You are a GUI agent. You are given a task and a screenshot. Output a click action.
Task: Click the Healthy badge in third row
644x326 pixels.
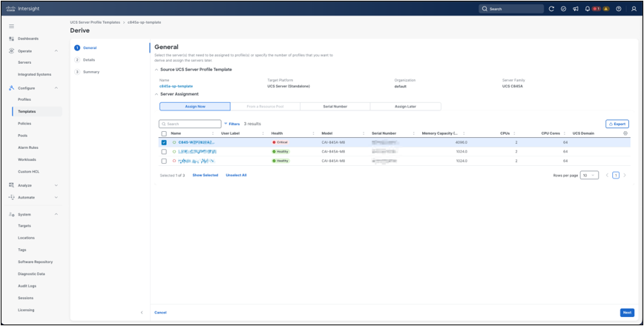pyautogui.click(x=280, y=161)
